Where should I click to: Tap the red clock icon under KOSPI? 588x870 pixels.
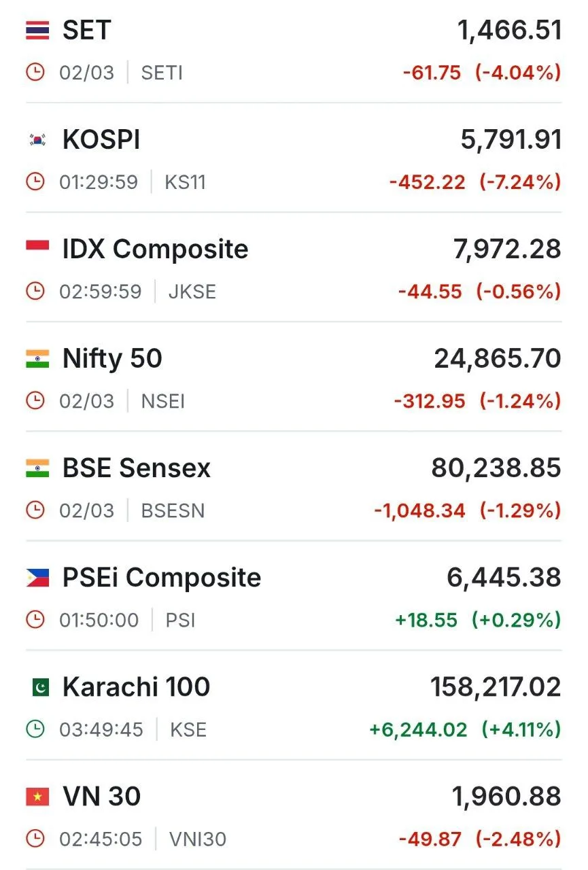coord(35,182)
